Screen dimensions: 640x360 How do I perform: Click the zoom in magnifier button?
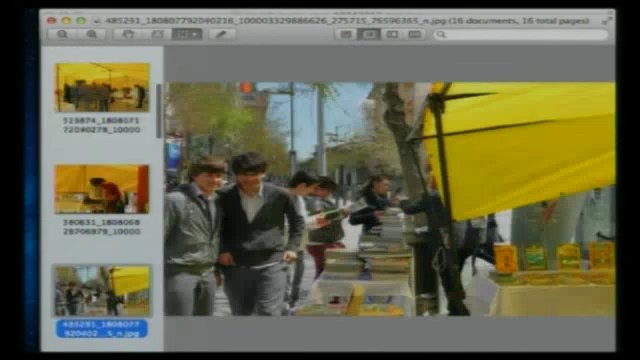[91, 34]
